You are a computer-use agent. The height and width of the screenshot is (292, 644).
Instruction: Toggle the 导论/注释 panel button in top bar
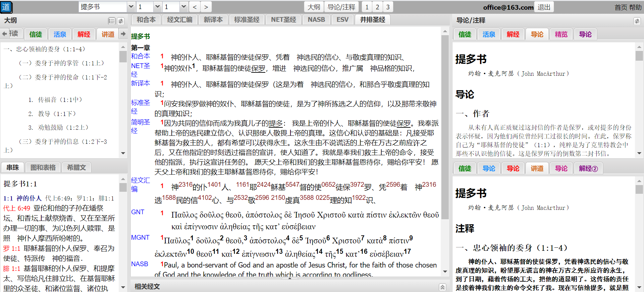point(341,7)
